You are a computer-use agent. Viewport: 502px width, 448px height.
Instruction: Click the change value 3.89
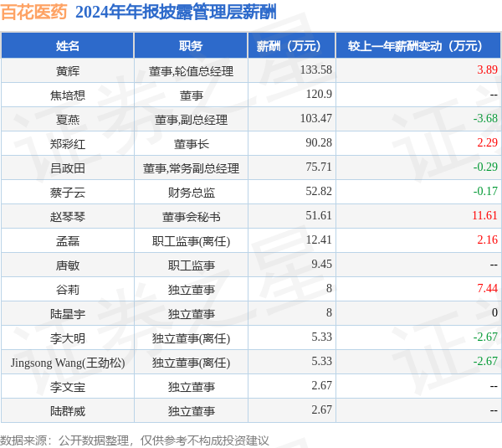(487, 70)
